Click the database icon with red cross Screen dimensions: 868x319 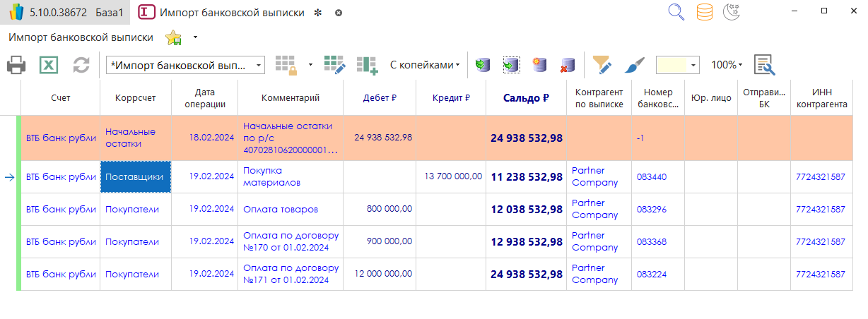[567, 65]
